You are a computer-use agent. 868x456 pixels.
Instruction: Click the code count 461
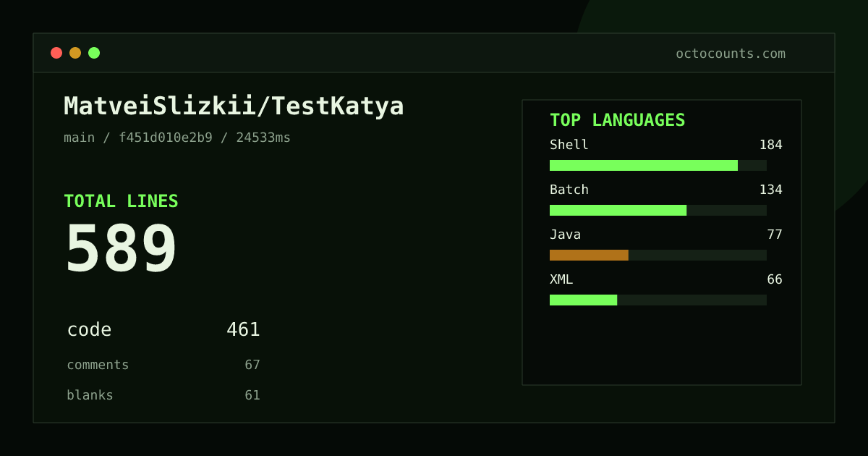click(x=243, y=330)
